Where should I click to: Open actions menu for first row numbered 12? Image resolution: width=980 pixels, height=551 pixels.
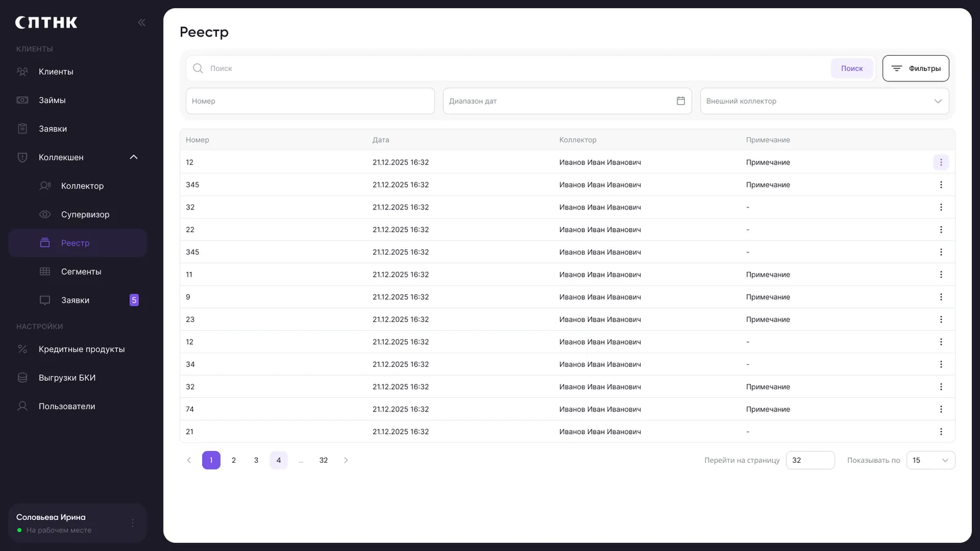(x=941, y=162)
